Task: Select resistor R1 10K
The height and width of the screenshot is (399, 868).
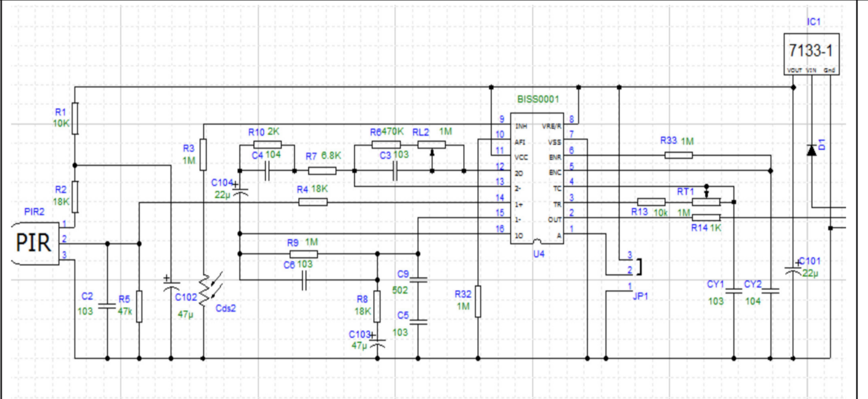Action: coord(75,118)
